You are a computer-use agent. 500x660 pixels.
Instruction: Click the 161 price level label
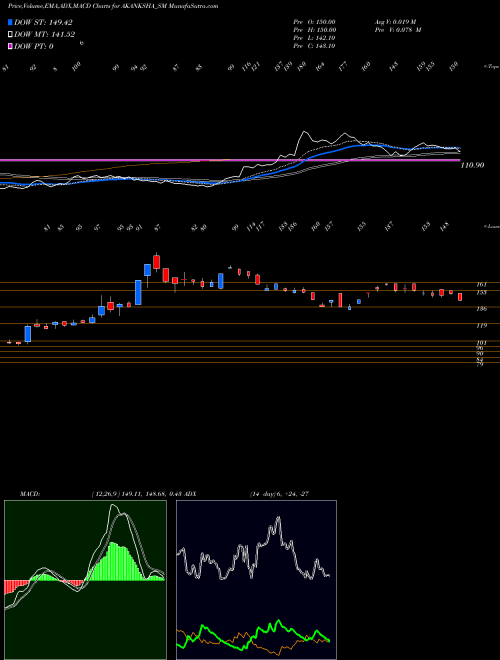pyautogui.click(x=481, y=285)
